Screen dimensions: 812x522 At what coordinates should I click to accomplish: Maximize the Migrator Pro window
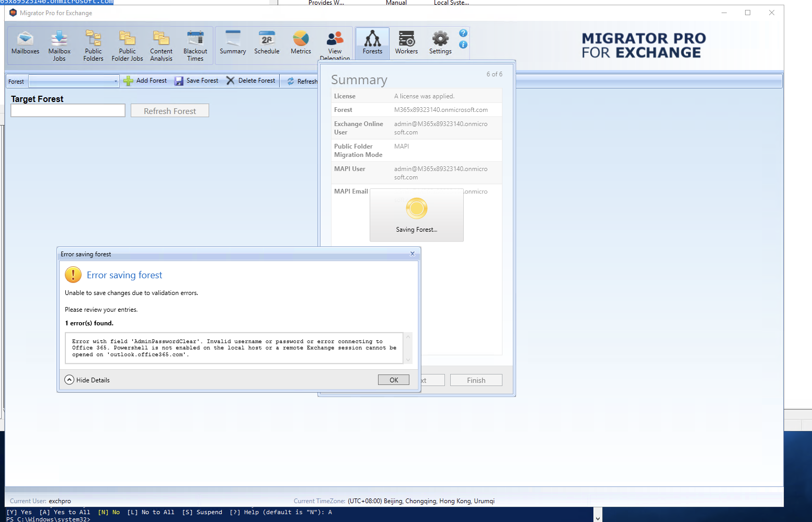748,13
